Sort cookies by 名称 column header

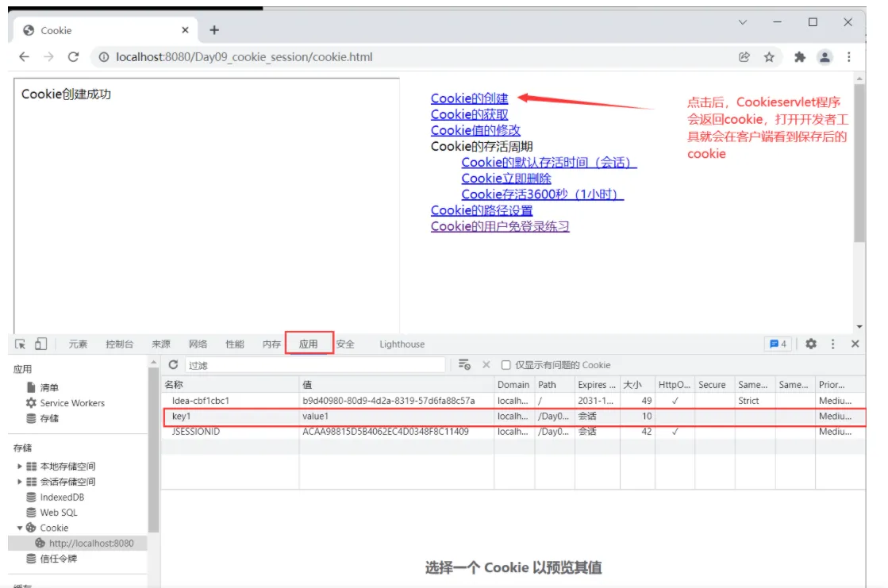(x=230, y=384)
